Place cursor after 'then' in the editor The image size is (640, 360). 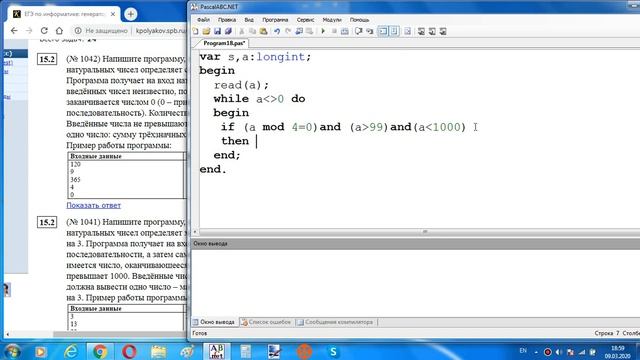256,141
